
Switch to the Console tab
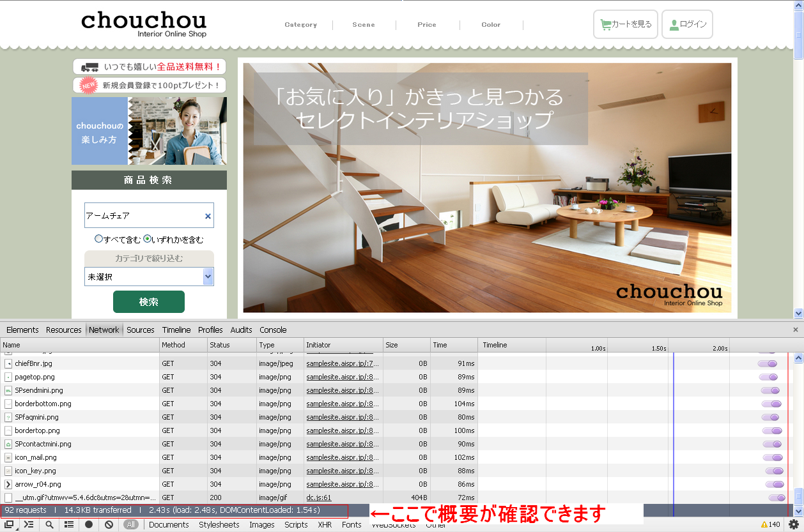coord(273,330)
